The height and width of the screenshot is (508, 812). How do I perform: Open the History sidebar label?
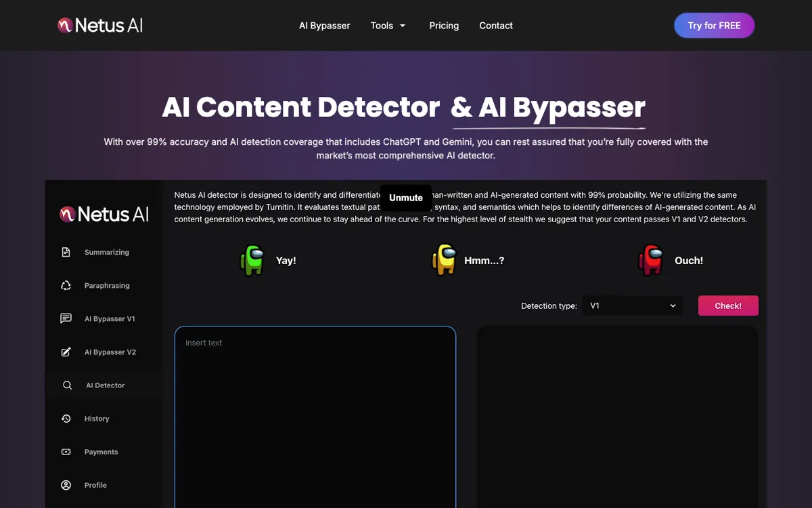(97, 419)
